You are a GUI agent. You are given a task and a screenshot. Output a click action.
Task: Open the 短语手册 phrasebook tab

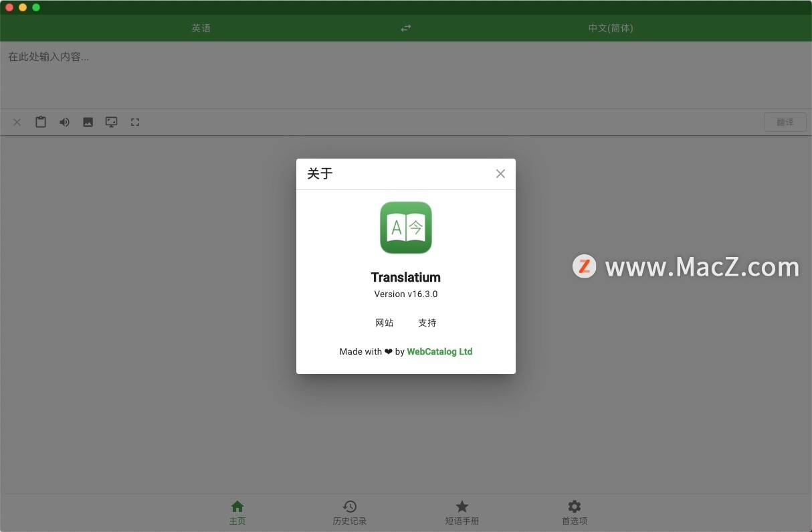(462, 513)
